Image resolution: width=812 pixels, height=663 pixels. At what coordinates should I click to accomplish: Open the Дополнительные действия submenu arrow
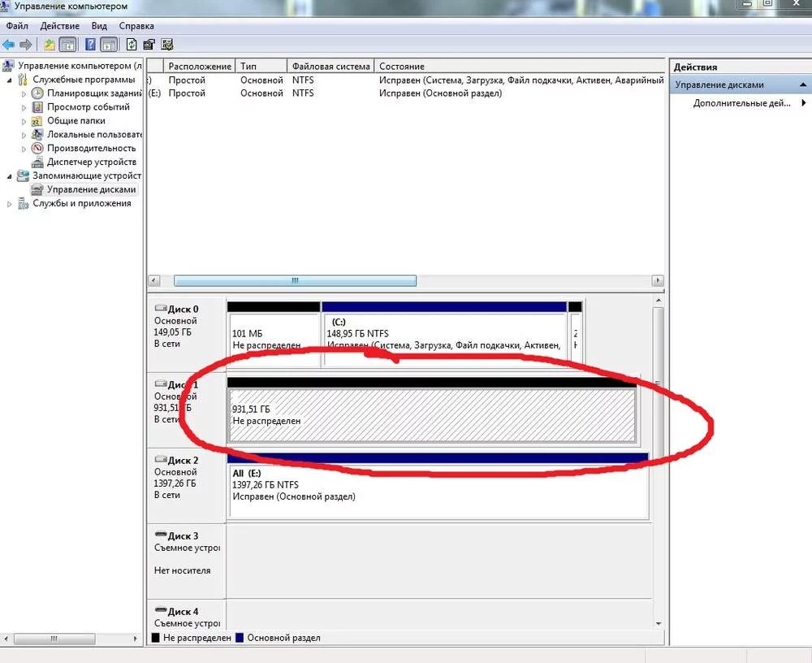pos(804,102)
